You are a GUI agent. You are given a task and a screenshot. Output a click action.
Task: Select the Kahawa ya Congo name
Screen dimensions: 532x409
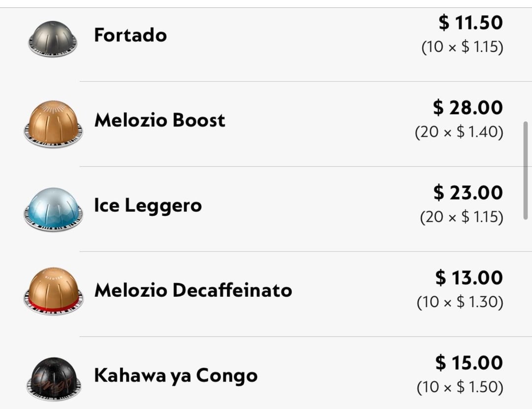(175, 375)
